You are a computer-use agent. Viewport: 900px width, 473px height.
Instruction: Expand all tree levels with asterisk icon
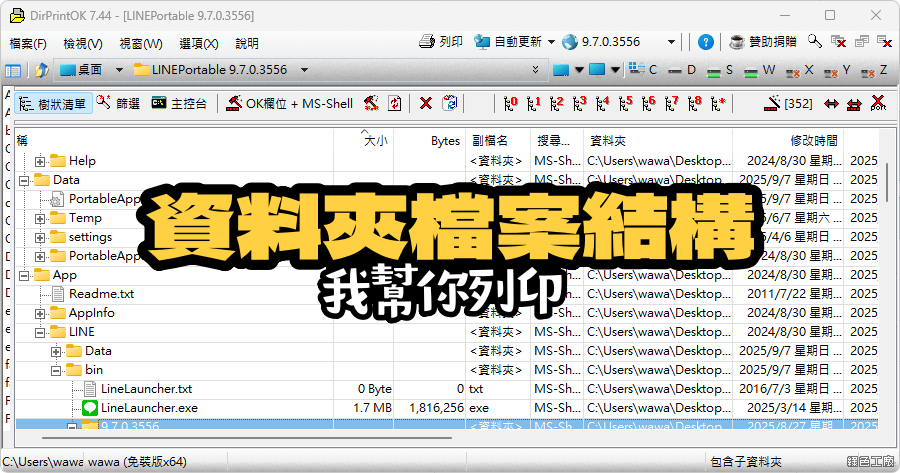tap(718, 103)
